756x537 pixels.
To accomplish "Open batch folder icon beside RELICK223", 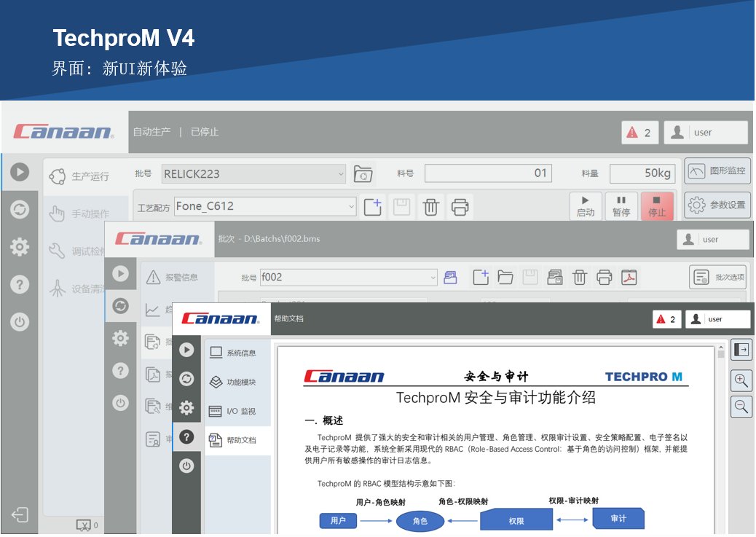I will (x=363, y=173).
